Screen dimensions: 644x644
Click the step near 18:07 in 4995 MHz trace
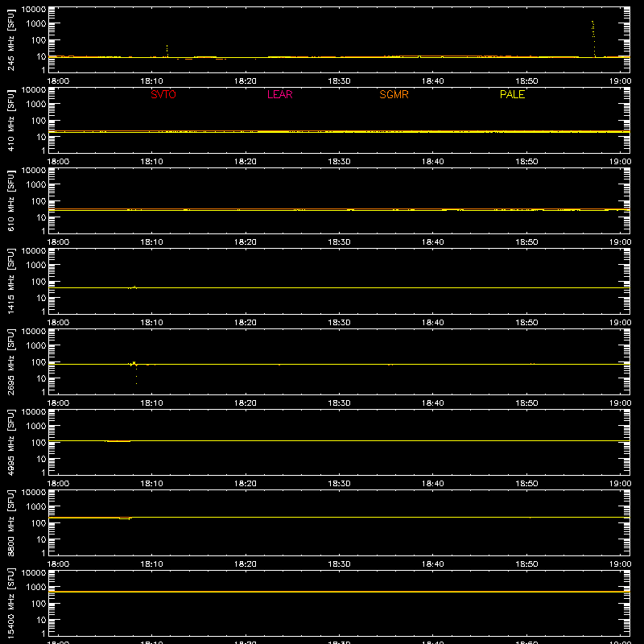point(118,441)
